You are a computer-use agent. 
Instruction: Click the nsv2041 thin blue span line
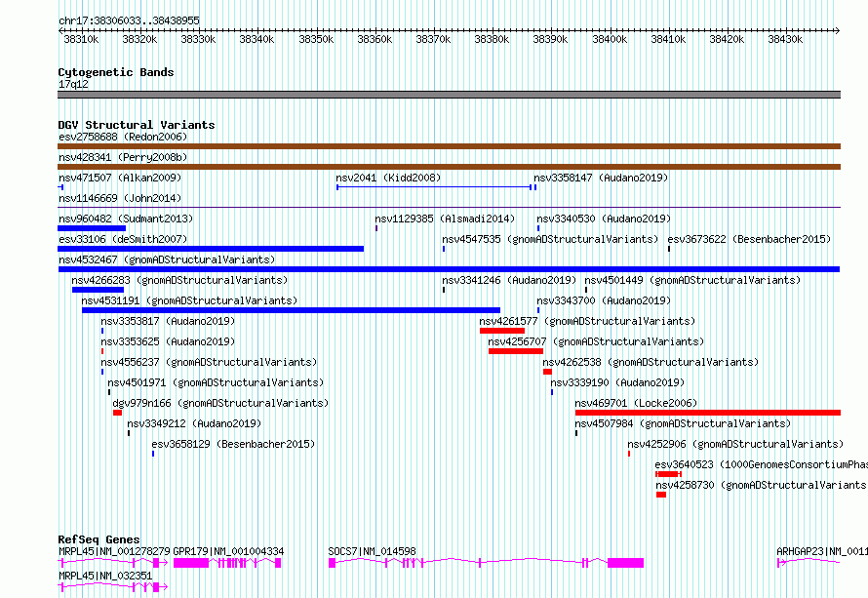coord(434,187)
